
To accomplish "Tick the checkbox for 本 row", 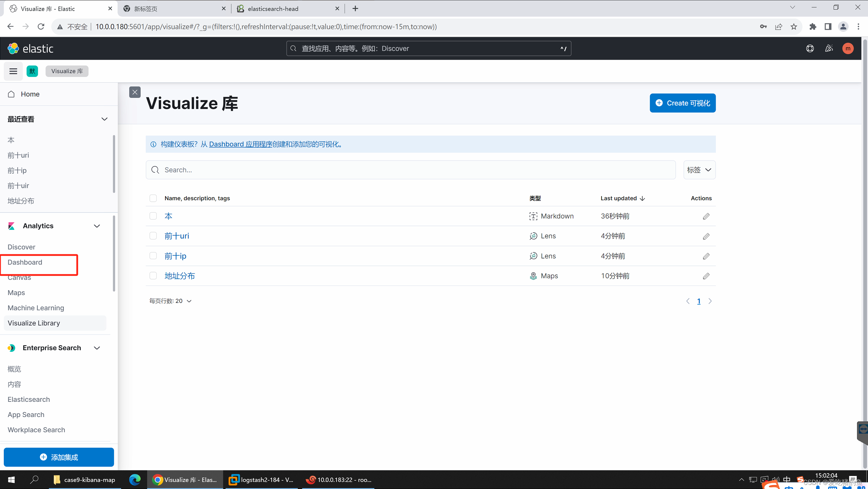I will click(153, 216).
